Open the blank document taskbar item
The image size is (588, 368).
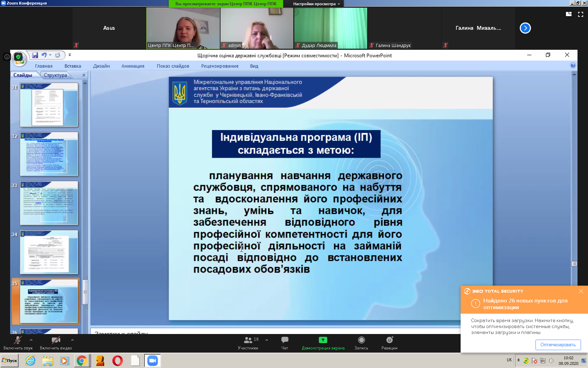(135, 360)
